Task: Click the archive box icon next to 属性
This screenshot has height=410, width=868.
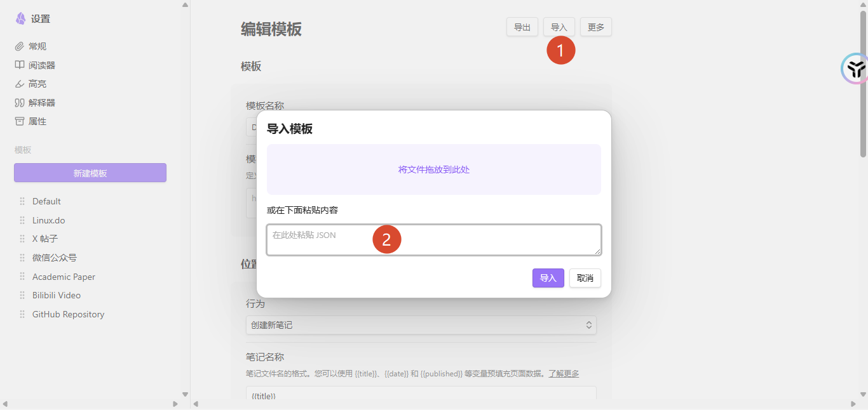Action: (x=20, y=121)
